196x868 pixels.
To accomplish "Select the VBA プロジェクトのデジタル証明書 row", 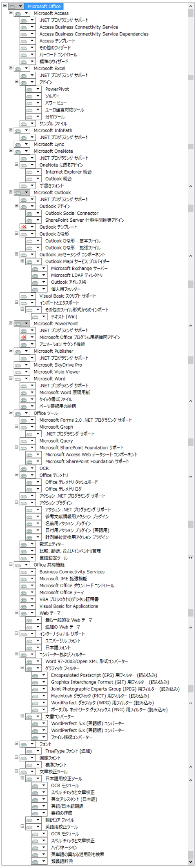I will pyautogui.click(x=69, y=599).
